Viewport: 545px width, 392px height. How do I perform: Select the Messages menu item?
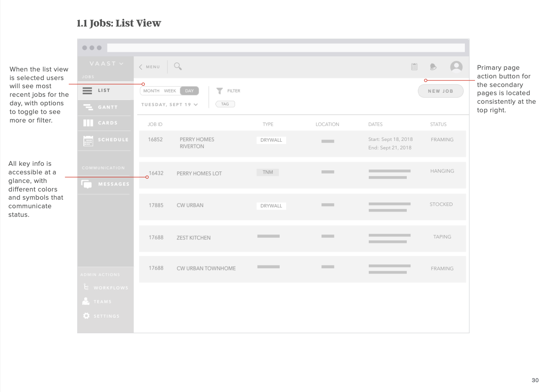click(105, 184)
